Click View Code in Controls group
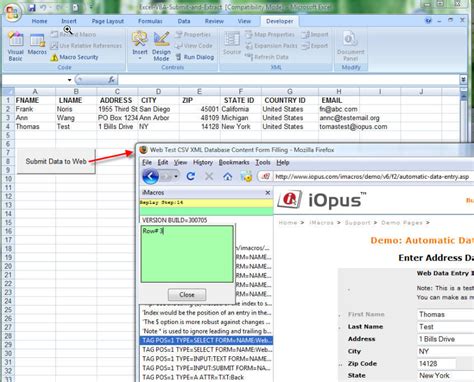474x382 pixels. tap(194, 46)
